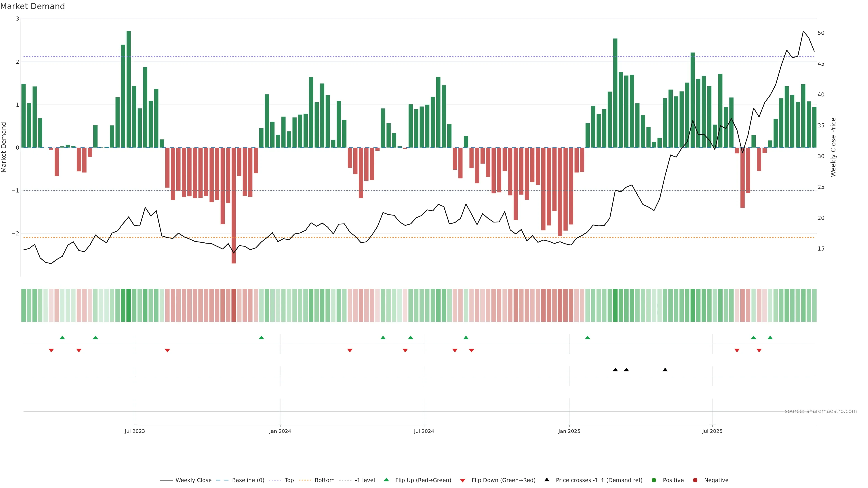Click the leftmost green flip-up triangle marker

[62, 338]
